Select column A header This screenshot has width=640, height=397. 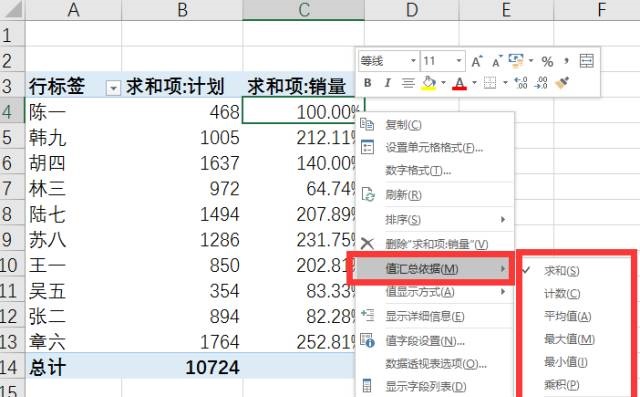click(73, 10)
